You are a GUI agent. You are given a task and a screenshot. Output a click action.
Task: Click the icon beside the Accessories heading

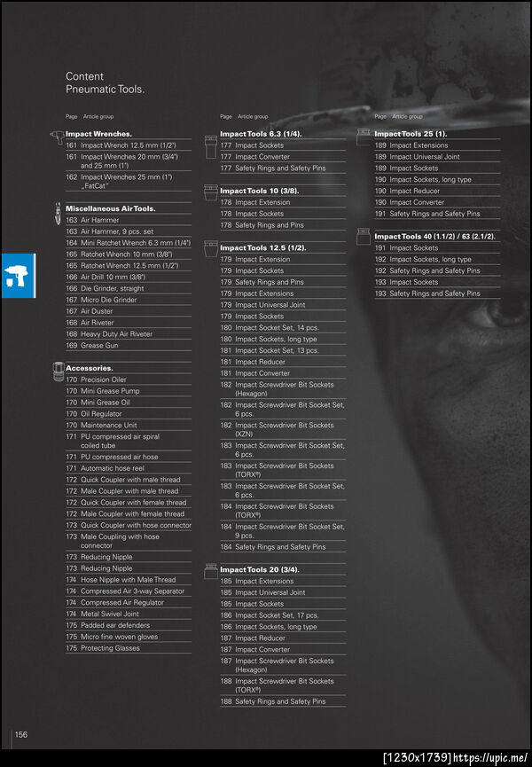(59, 372)
